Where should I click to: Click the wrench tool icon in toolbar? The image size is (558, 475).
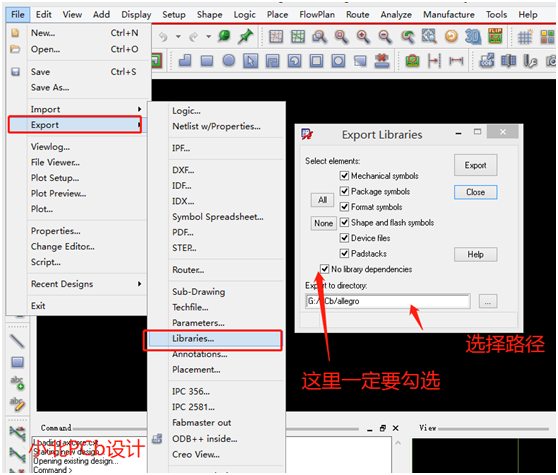(531, 61)
